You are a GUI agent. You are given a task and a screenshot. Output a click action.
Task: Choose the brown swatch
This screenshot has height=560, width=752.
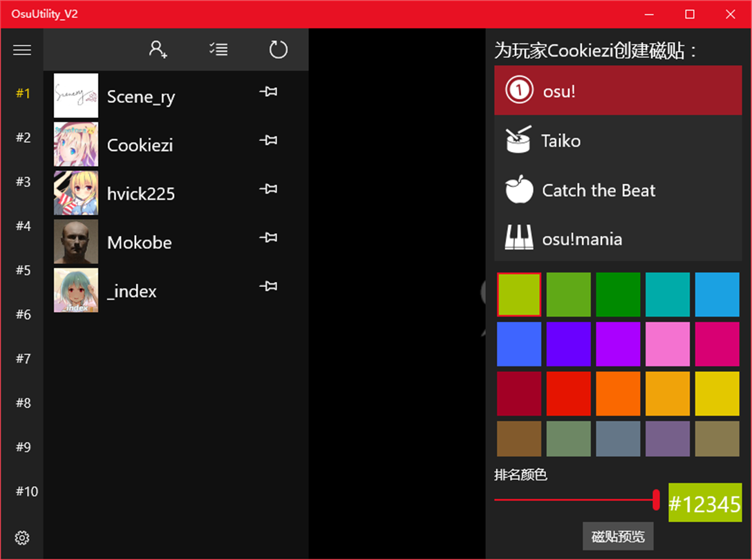(x=519, y=438)
